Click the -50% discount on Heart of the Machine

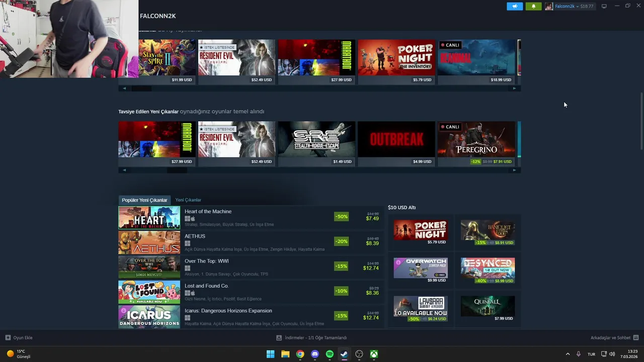[341, 217]
